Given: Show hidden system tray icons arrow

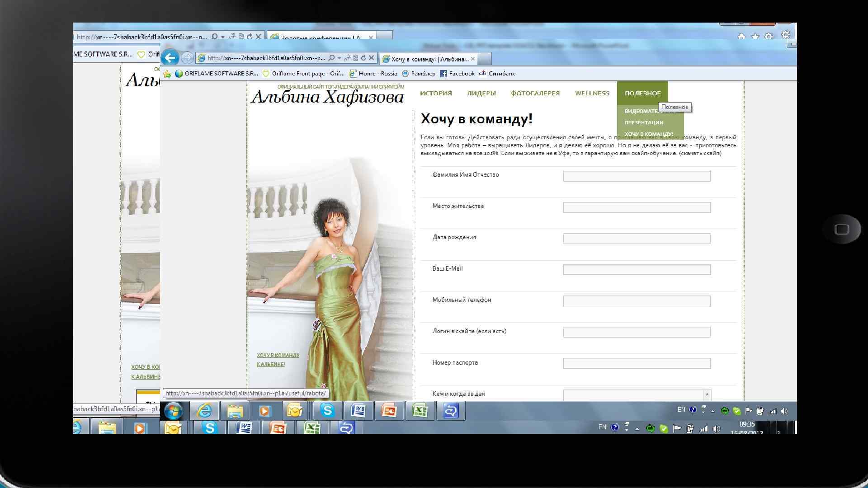Looking at the screenshot, I should click(x=713, y=411).
